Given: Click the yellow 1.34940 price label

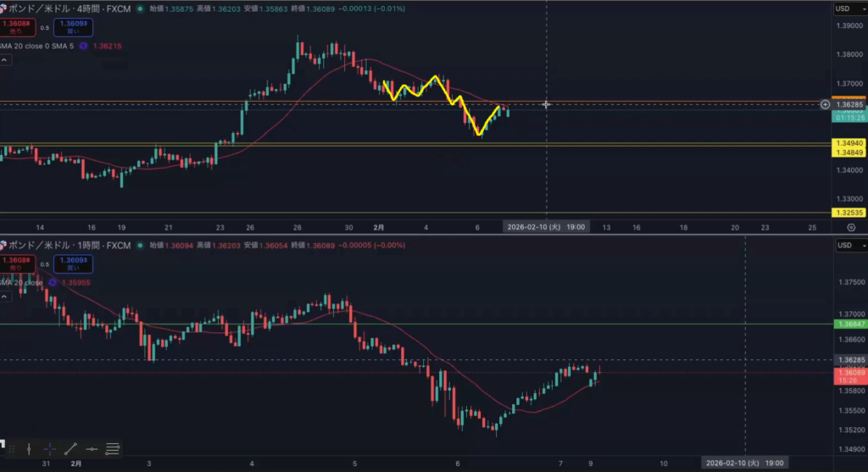Looking at the screenshot, I should coord(849,143).
